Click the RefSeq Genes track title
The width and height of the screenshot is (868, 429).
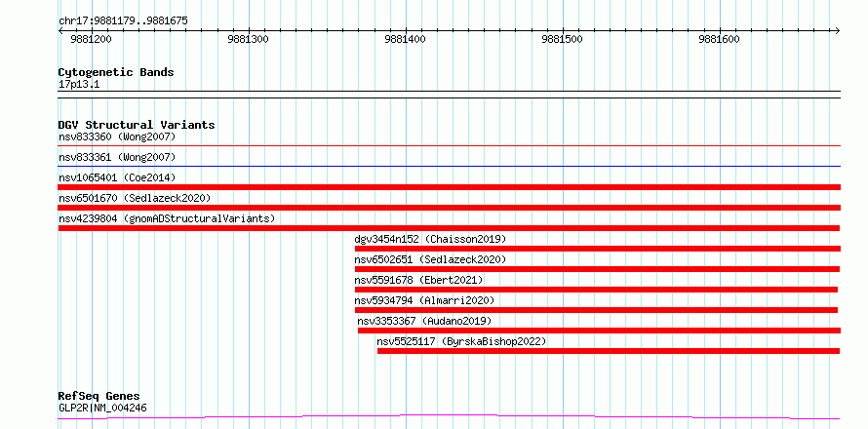(99, 397)
